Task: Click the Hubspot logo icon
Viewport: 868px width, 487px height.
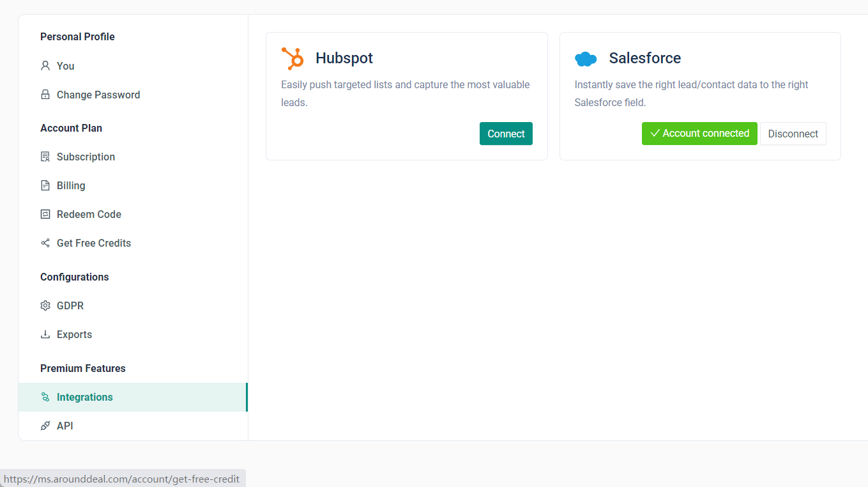Action: tap(293, 58)
